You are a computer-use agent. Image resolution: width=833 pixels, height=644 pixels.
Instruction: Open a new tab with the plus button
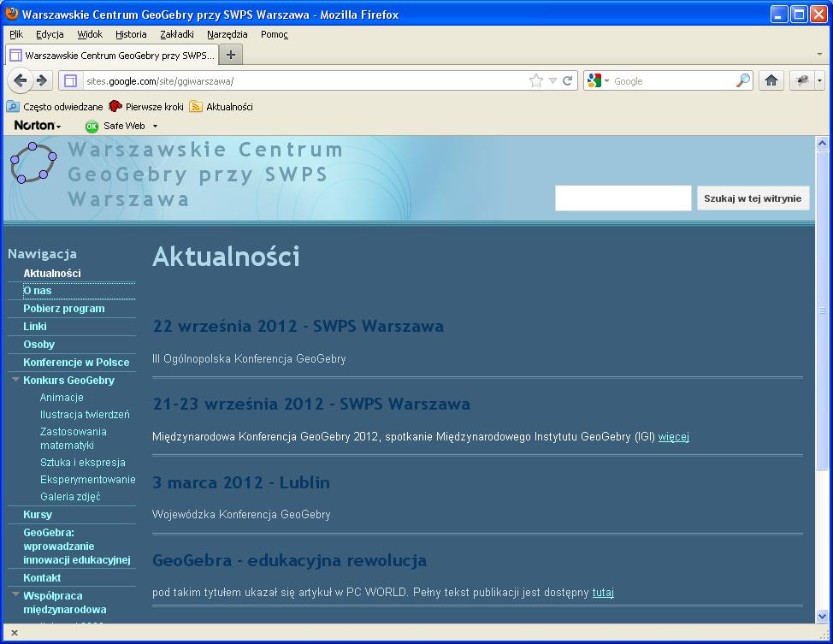pyautogui.click(x=231, y=55)
